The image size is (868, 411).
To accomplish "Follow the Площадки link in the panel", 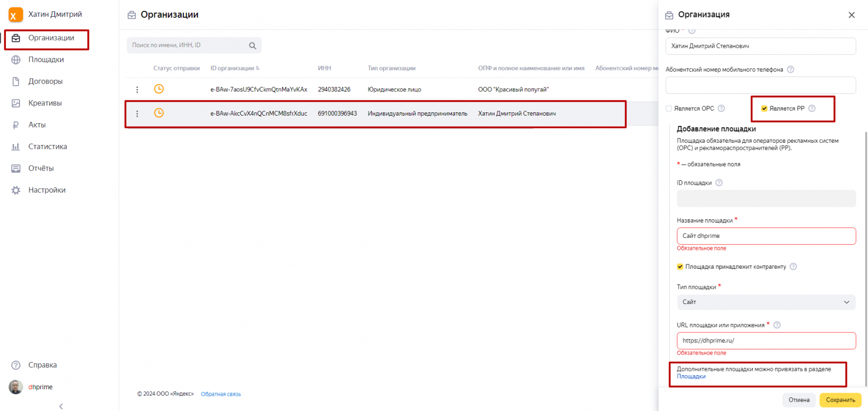I will tap(691, 377).
